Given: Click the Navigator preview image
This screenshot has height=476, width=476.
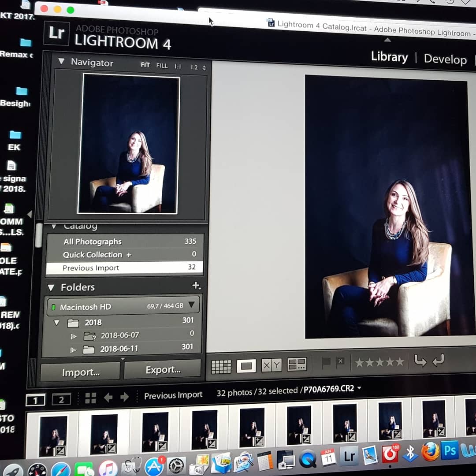Looking at the screenshot, I should (129, 143).
